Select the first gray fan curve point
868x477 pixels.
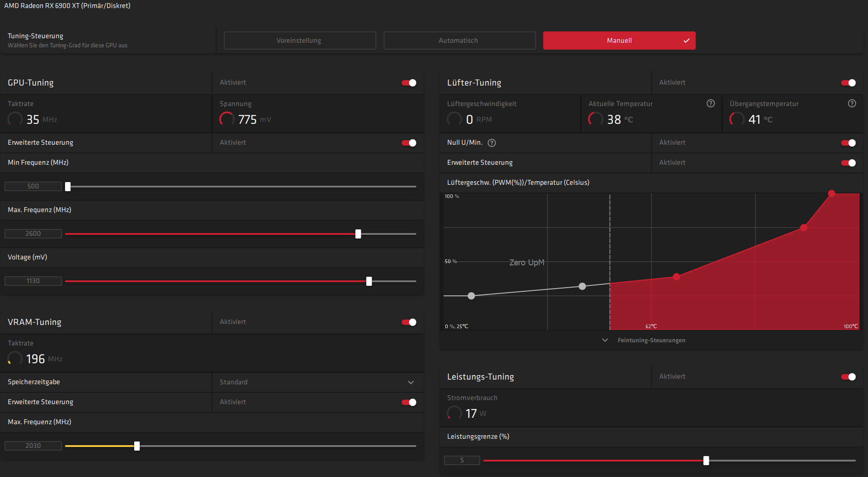tap(471, 296)
